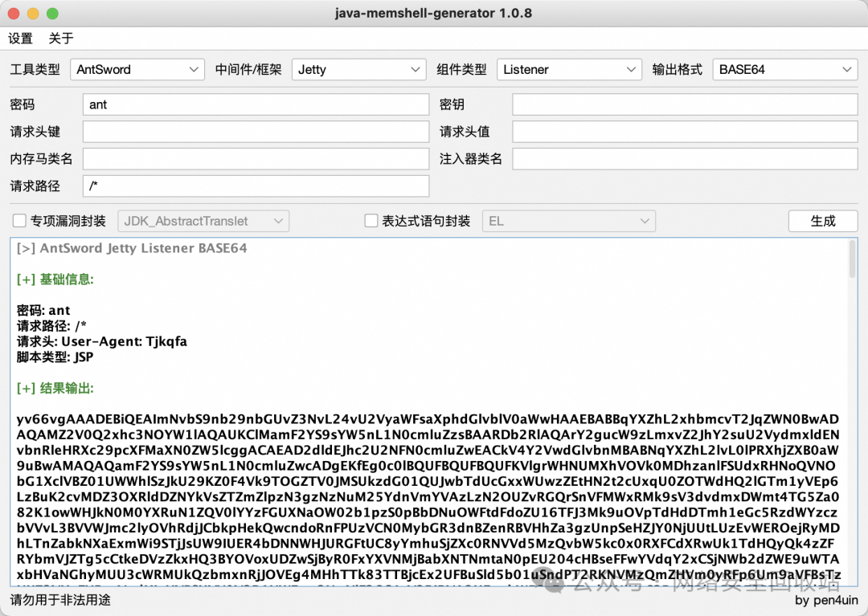Focus the 请求路径 field containing /*
The height and width of the screenshot is (616, 868).
[x=256, y=186]
